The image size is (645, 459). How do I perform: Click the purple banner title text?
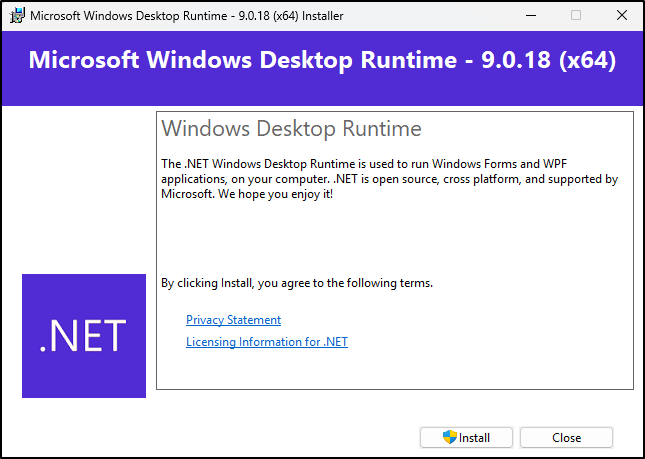(322, 60)
